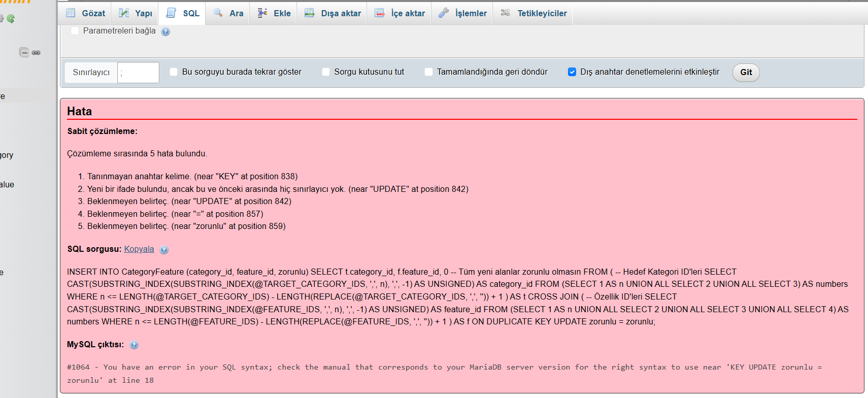Click the İşlemler wrench icon
The height and width of the screenshot is (398, 868).
coord(444,13)
